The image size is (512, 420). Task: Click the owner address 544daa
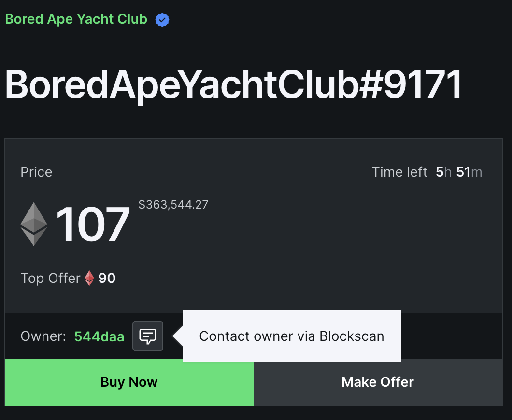point(99,336)
